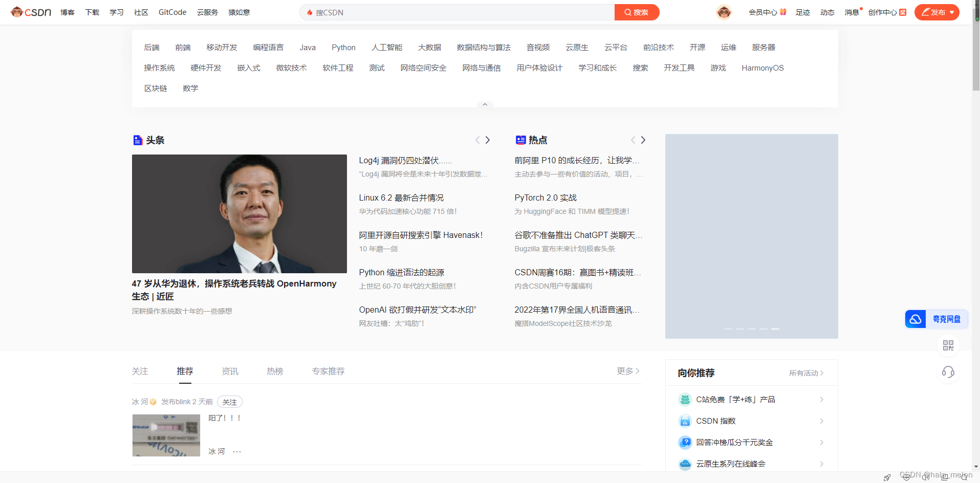This screenshot has height=483, width=980.
Task: Click the CSDN logo in header
Action: [x=31, y=12]
